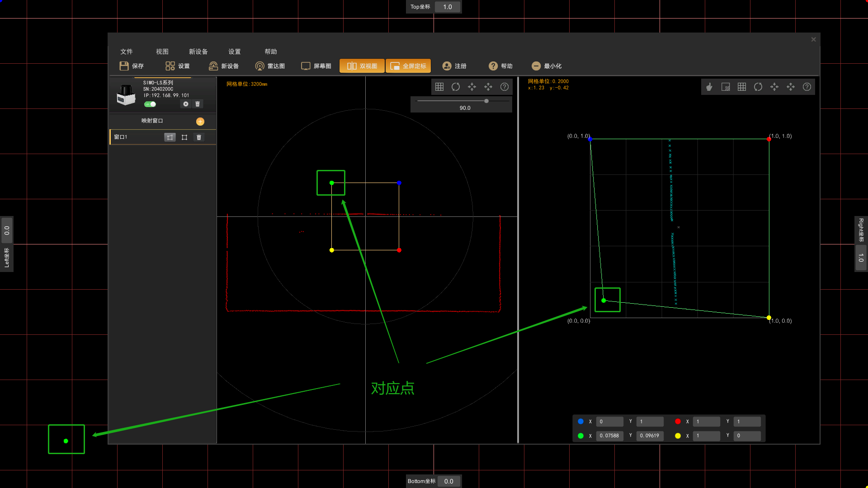Add mapping window with orange plus button
The width and height of the screenshot is (868, 488).
tap(200, 121)
